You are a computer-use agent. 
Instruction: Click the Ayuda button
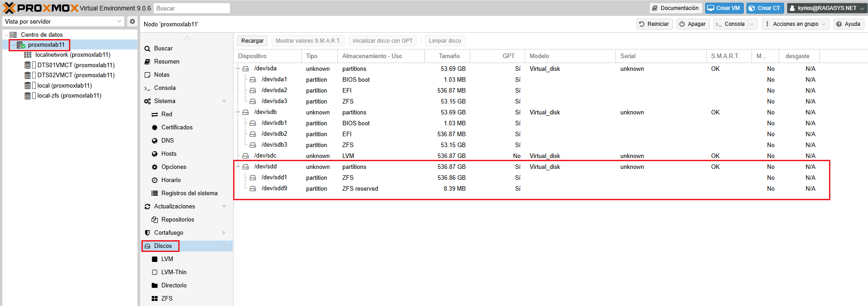point(848,24)
